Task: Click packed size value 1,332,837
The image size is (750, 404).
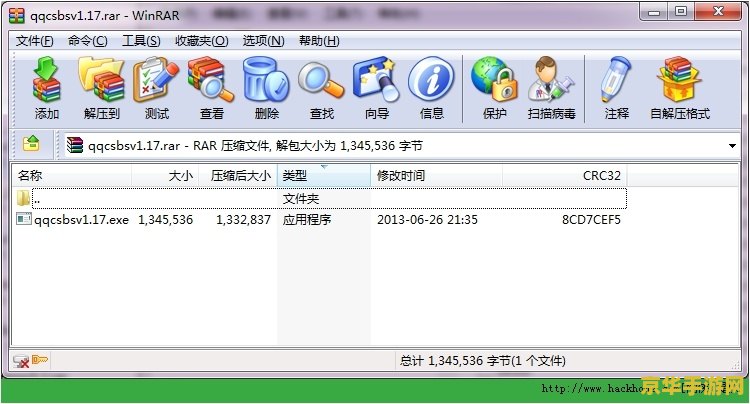Action: click(x=243, y=219)
